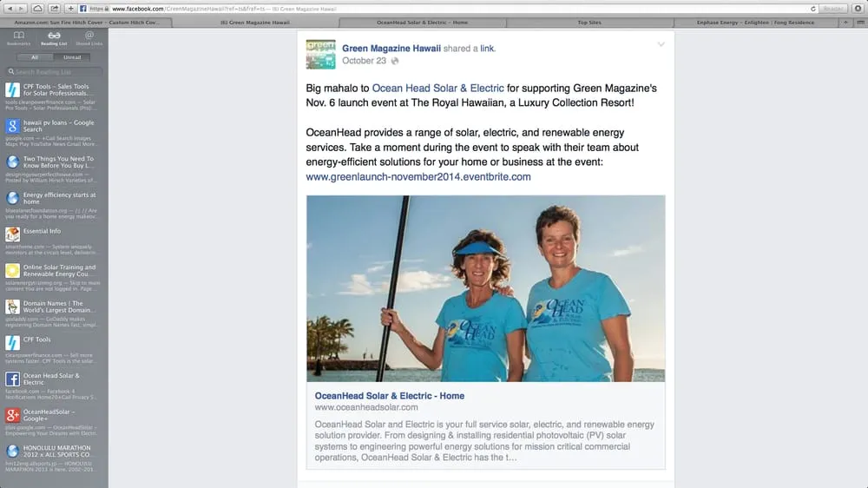The image size is (868, 488).
Task: Open the HONOLULU MARATHON reading list item
Action: coord(53,458)
